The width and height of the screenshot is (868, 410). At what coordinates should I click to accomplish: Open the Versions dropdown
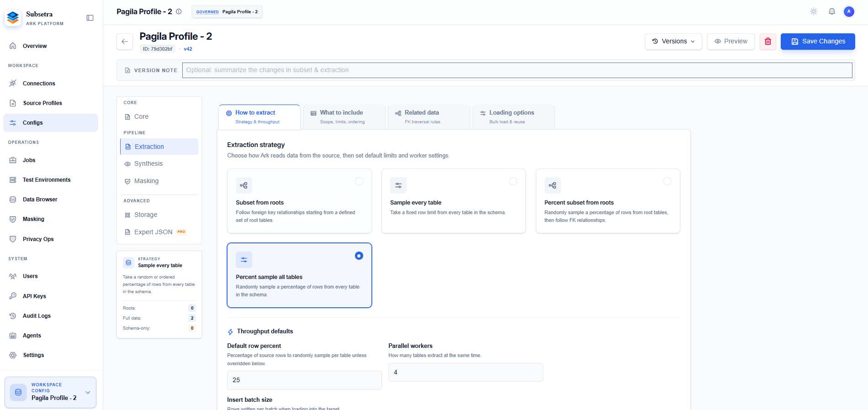673,42
